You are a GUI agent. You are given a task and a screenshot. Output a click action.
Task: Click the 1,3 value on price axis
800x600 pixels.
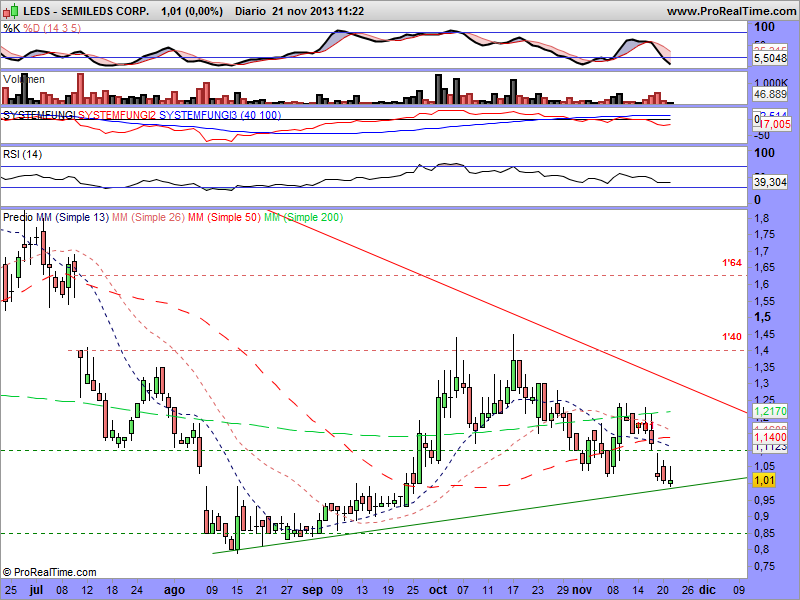[x=762, y=383]
